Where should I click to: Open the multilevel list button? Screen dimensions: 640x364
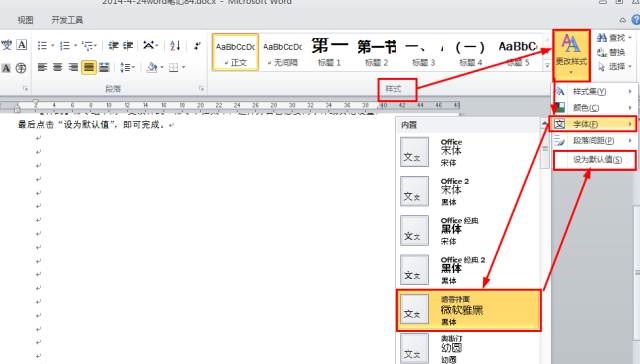pos(89,45)
